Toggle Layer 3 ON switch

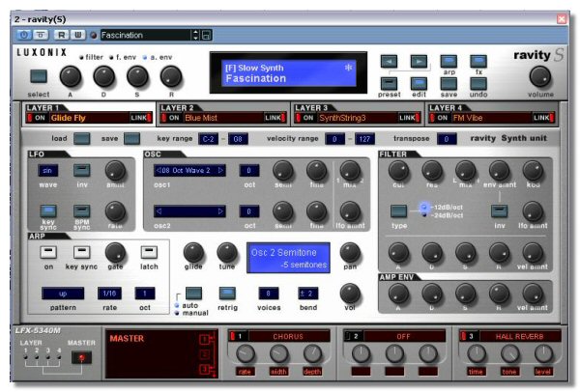[305, 118]
